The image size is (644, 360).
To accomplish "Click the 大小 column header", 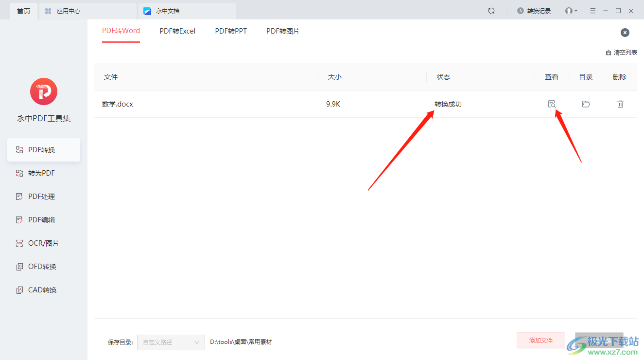I will 335,77.
